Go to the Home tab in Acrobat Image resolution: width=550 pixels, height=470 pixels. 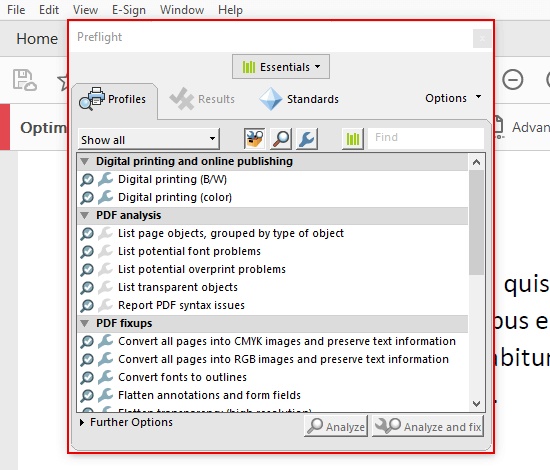tap(37, 39)
